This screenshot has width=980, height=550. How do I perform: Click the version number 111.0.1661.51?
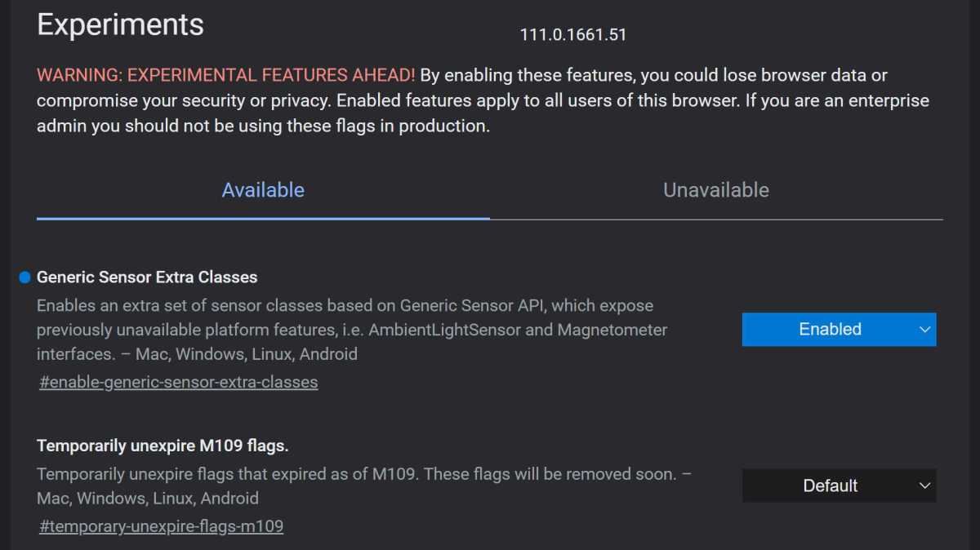tap(572, 35)
